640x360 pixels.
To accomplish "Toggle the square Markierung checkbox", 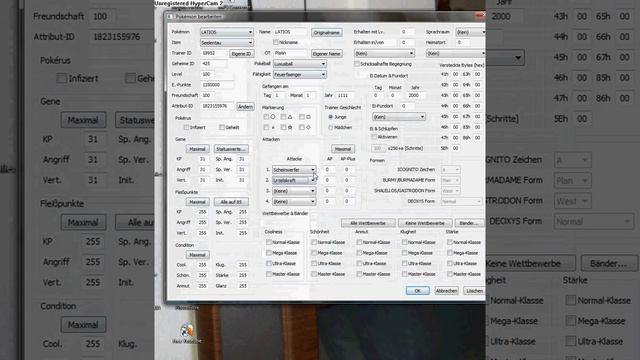I will (x=302, y=117).
